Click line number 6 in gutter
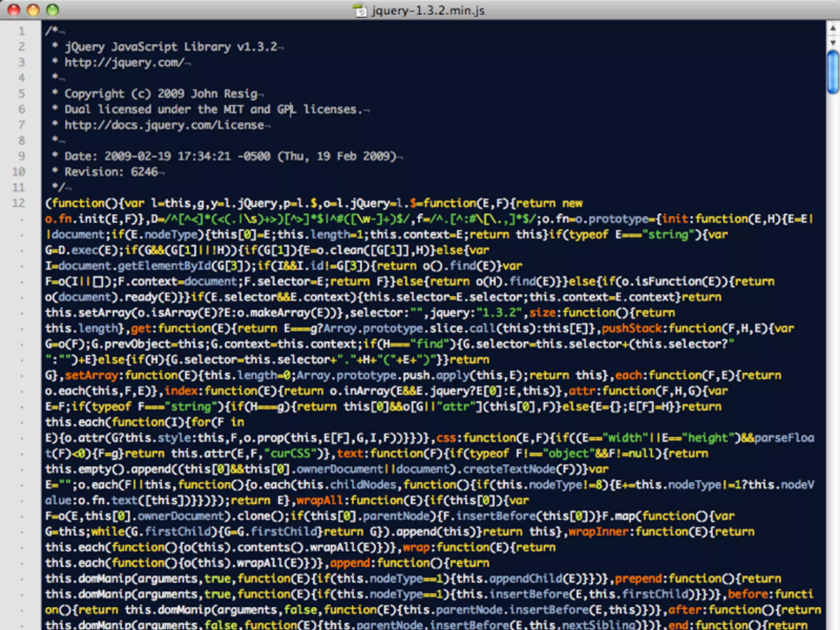 tap(21, 109)
